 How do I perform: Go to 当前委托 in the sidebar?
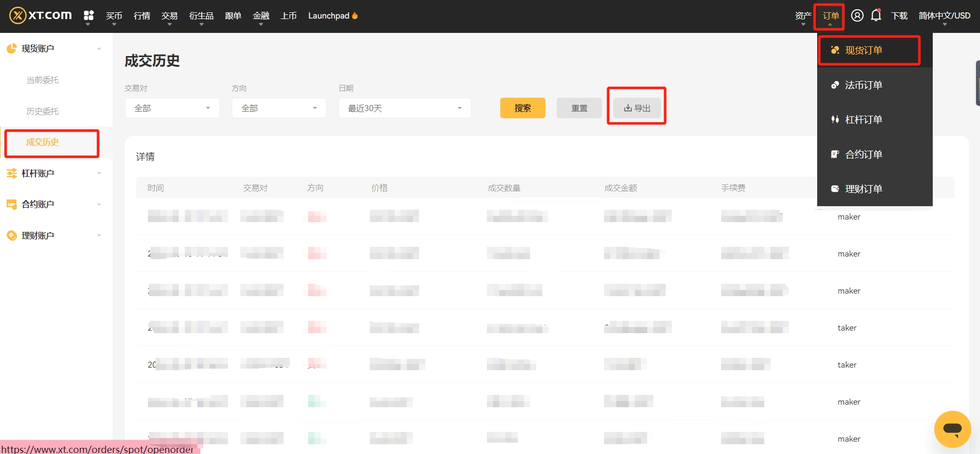pos(43,80)
